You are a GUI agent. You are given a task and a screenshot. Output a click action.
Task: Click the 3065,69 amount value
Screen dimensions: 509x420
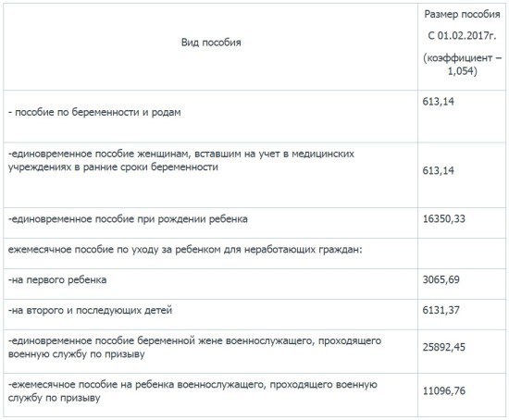tap(441, 279)
